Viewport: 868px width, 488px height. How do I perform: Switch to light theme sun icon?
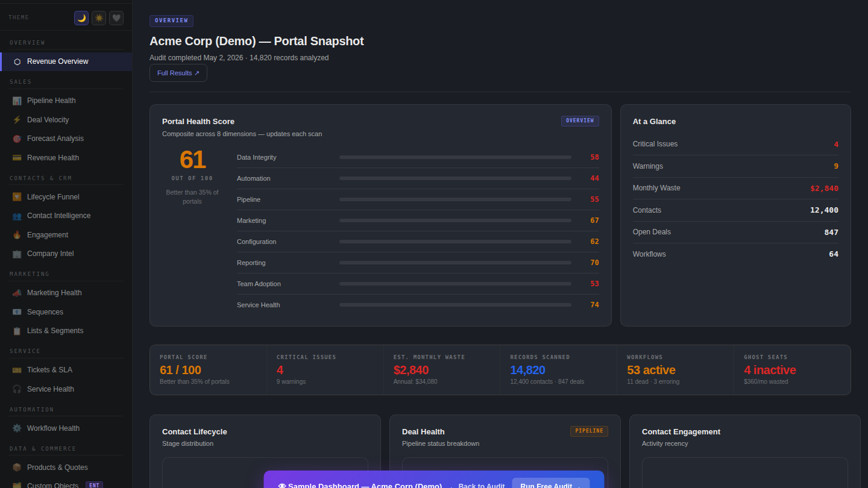(99, 18)
